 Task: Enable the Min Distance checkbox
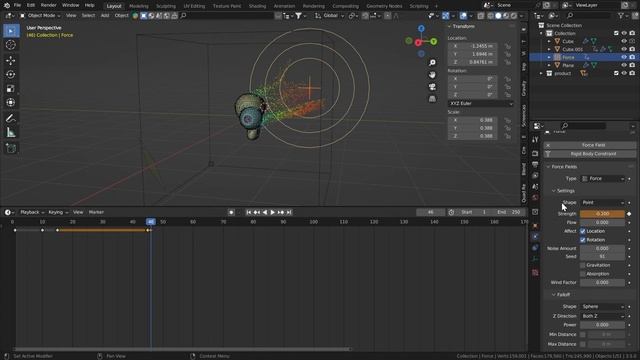click(583, 335)
